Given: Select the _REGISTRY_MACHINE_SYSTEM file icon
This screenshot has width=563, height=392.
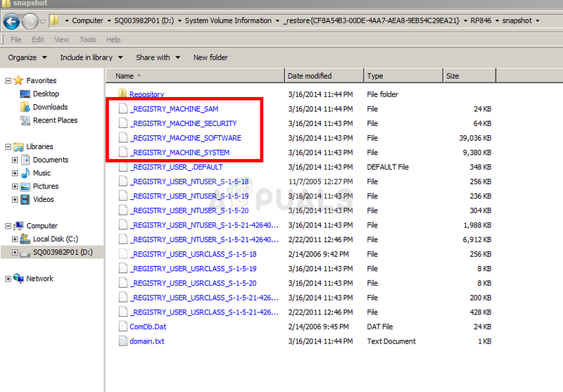Looking at the screenshot, I should [122, 152].
